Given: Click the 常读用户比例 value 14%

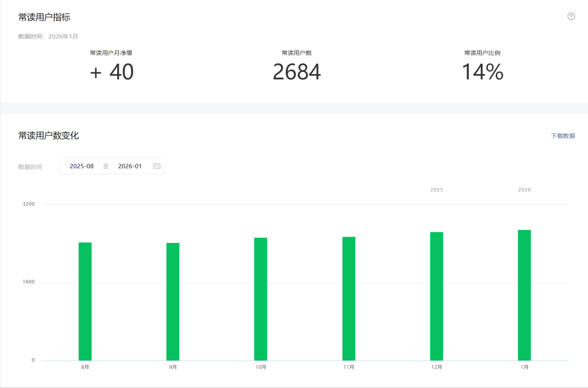Looking at the screenshot, I should (x=482, y=72).
